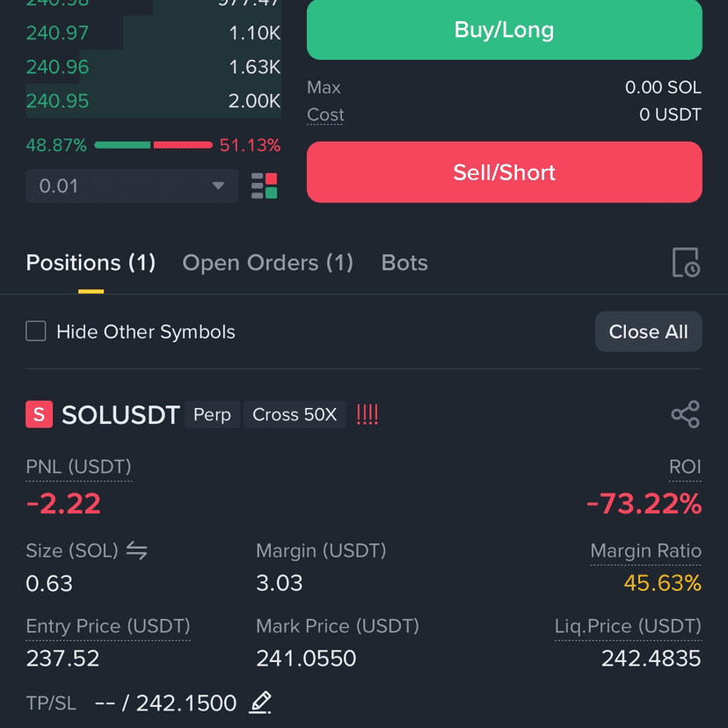The image size is (728, 728).
Task: Change the order book layout icon
Action: 264,186
